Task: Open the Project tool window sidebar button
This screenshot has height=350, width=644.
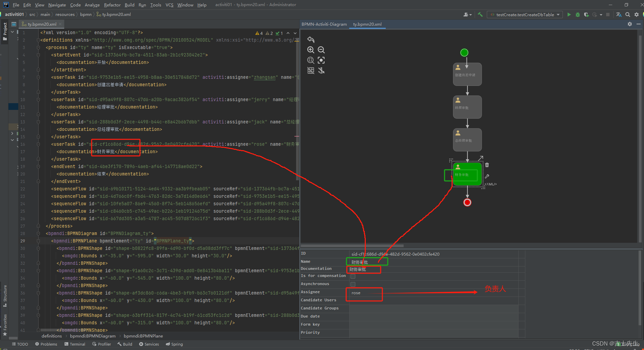Action: [5, 31]
